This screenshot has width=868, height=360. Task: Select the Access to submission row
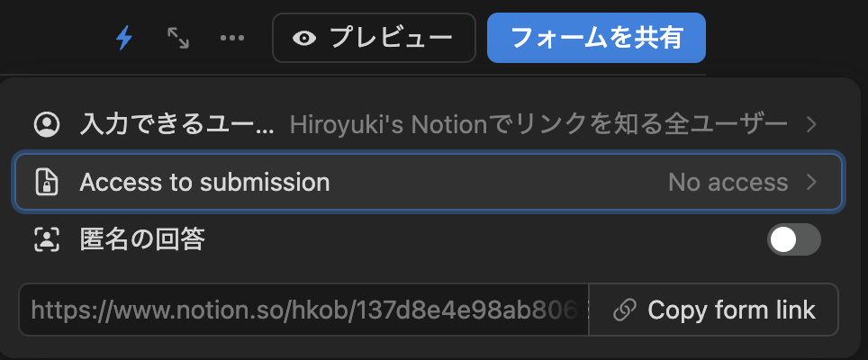(x=429, y=182)
